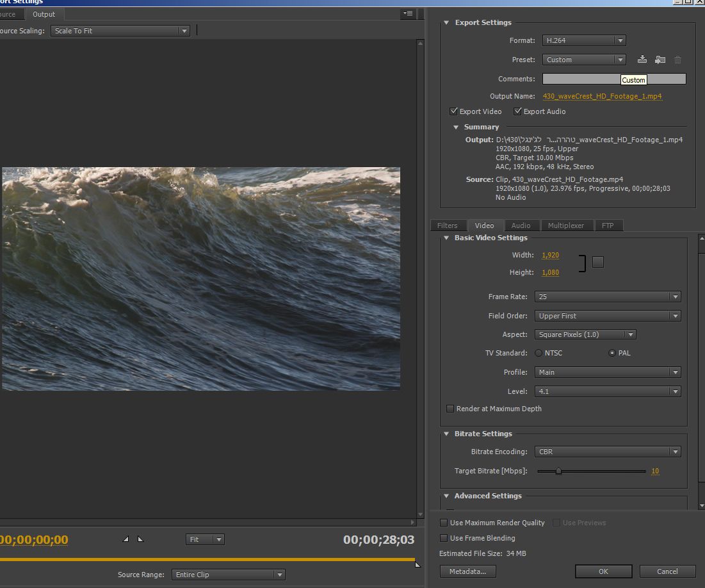Click the Save Preset icon
The height and width of the screenshot is (588, 705).
click(642, 60)
